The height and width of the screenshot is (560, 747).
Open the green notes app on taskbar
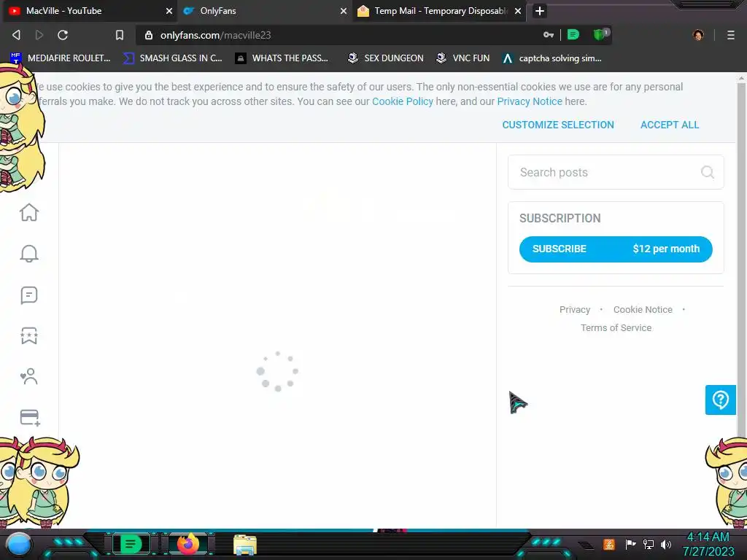131,544
